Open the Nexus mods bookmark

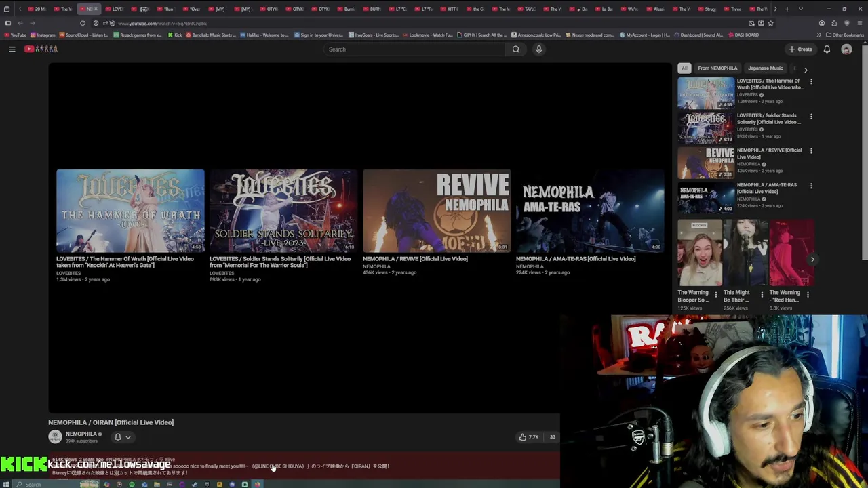click(590, 35)
